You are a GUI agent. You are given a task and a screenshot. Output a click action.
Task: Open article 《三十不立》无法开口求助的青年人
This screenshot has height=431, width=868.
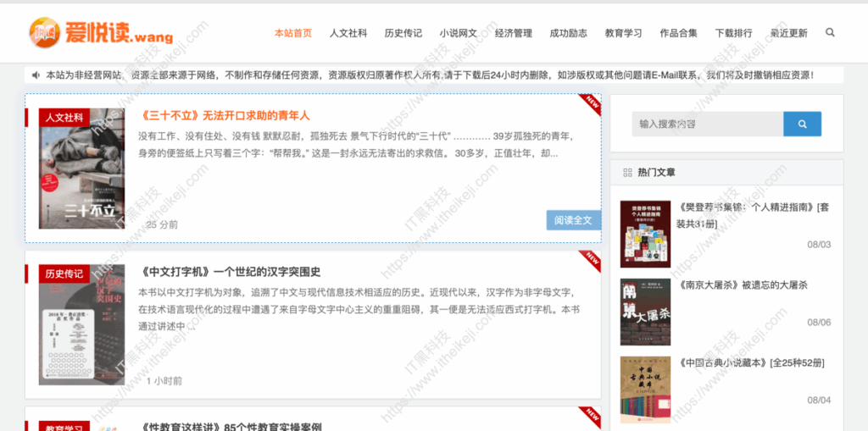[x=224, y=116]
